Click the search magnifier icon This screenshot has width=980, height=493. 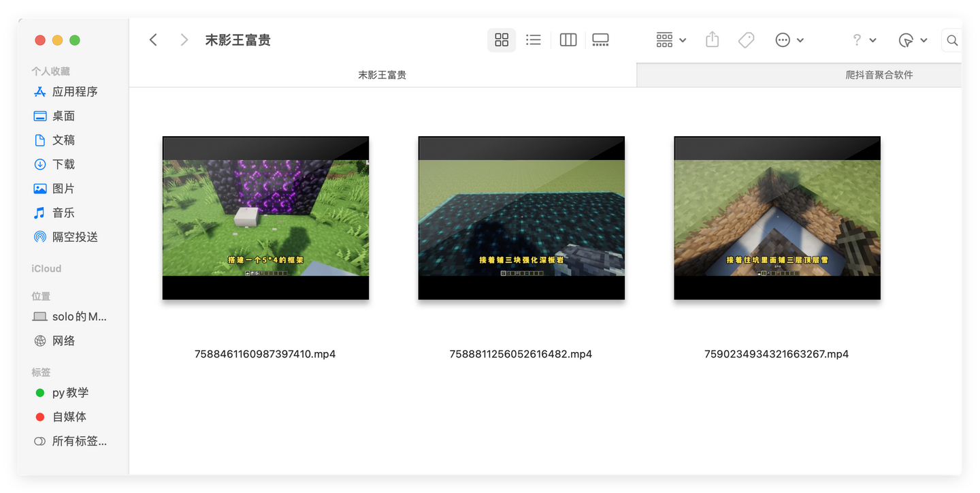pyautogui.click(x=952, y=40)
